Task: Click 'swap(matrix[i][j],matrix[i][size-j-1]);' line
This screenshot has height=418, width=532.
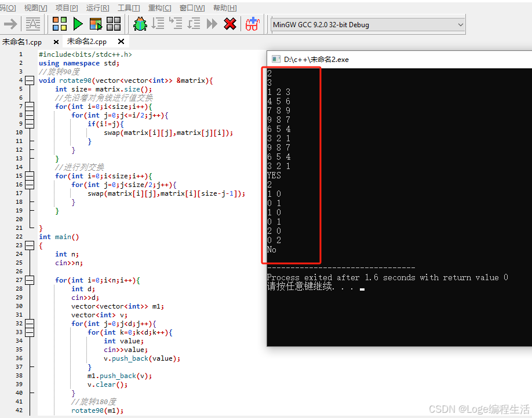Action: [166, 193]
